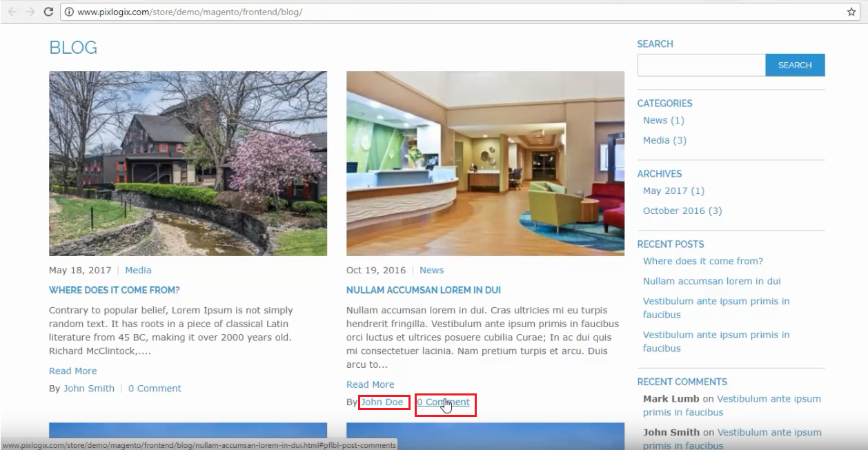Open the hotel lobby post image
The height and width of the screenshot is (450, 868).
click(x=485, y=164)
